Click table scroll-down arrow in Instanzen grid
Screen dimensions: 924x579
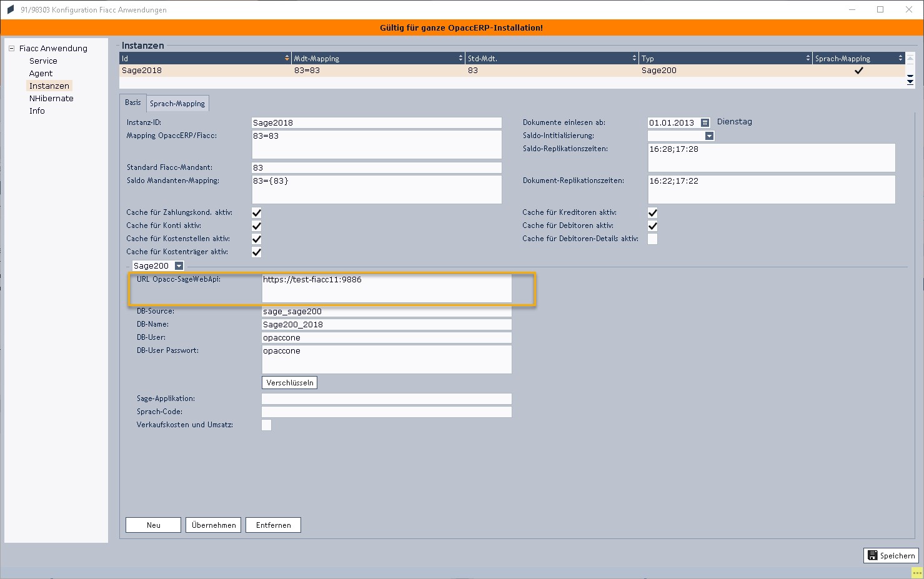click(x=910, y=83)
